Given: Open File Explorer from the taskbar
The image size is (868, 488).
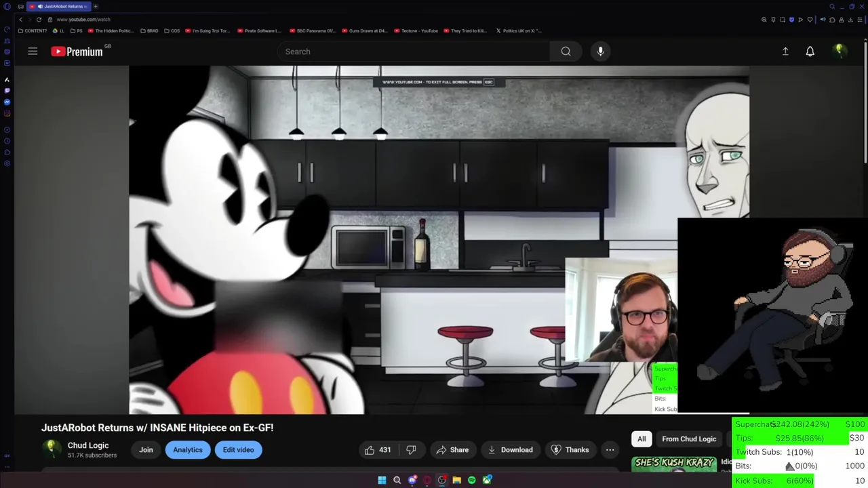Looking at the screenshot, I should (x=457, y=480).
